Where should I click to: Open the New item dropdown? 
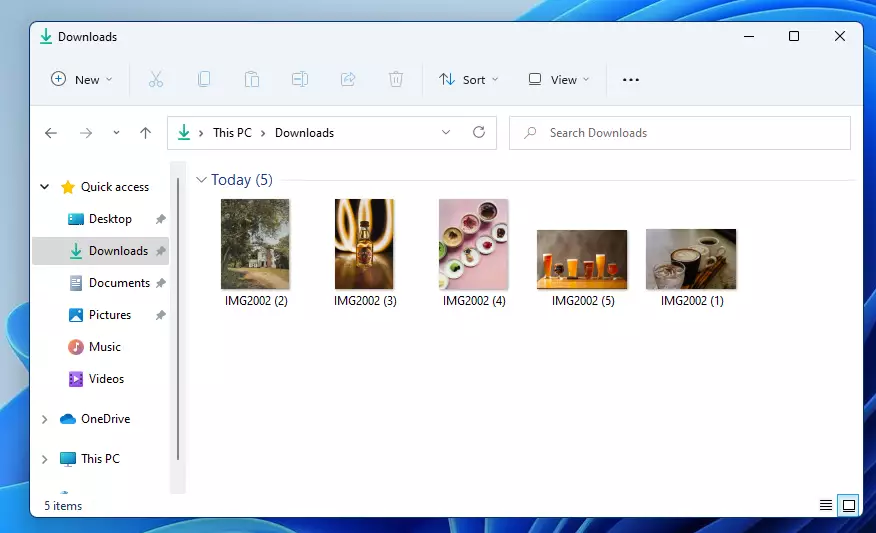tap(82, 79)
